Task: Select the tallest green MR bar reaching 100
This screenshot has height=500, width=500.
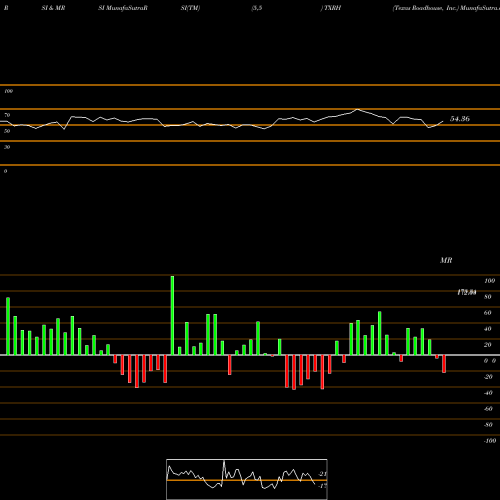Action: click(172, 315)
